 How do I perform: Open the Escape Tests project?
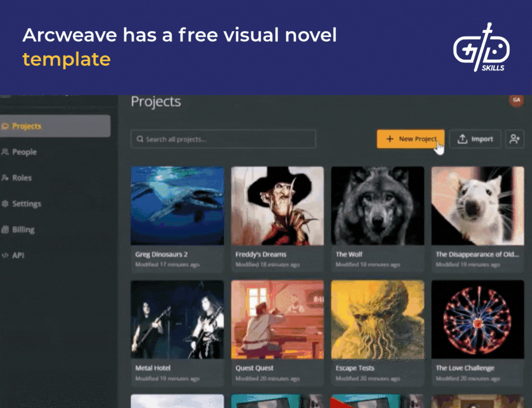coord(377,320)
